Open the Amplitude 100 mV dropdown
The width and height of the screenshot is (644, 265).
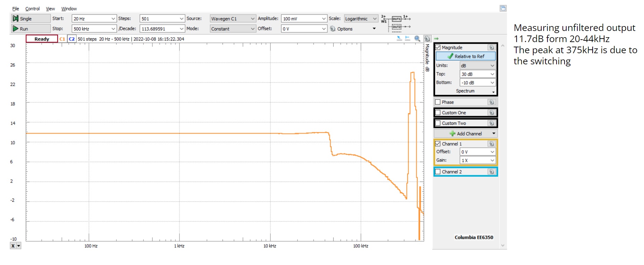click(324, 18)
